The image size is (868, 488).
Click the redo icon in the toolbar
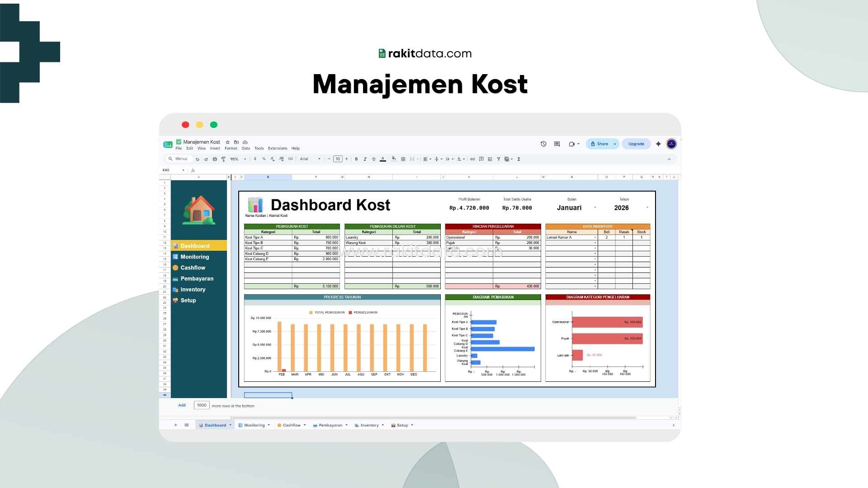(206, 159)
